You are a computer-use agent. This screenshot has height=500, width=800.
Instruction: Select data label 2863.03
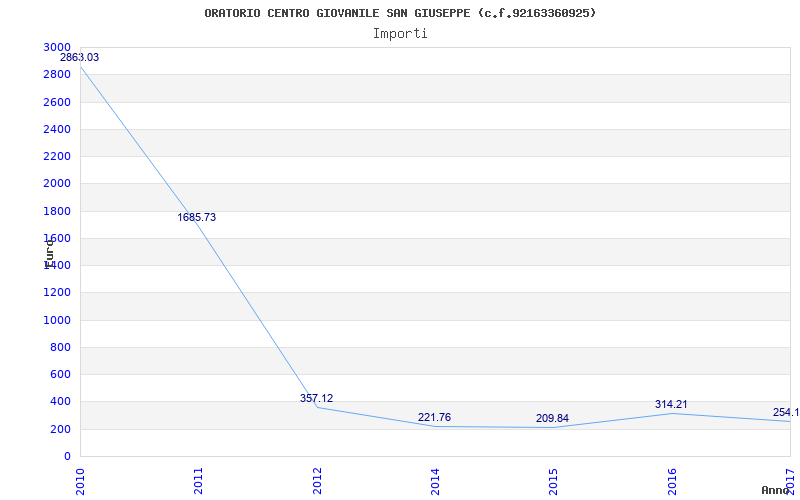click(x=80, y=57)
